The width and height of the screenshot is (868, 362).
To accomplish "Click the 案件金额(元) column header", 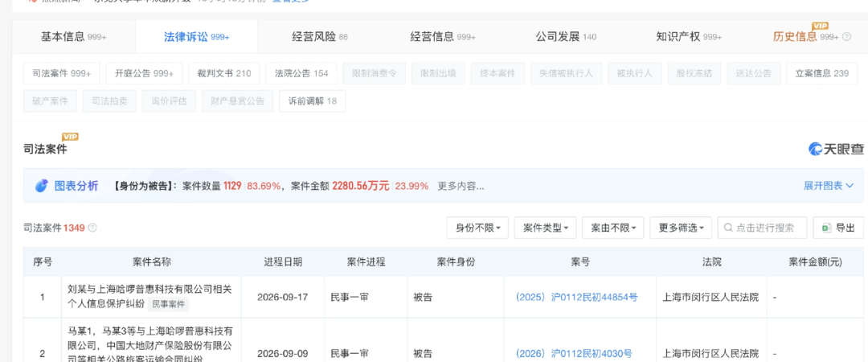I will (815, 262).
